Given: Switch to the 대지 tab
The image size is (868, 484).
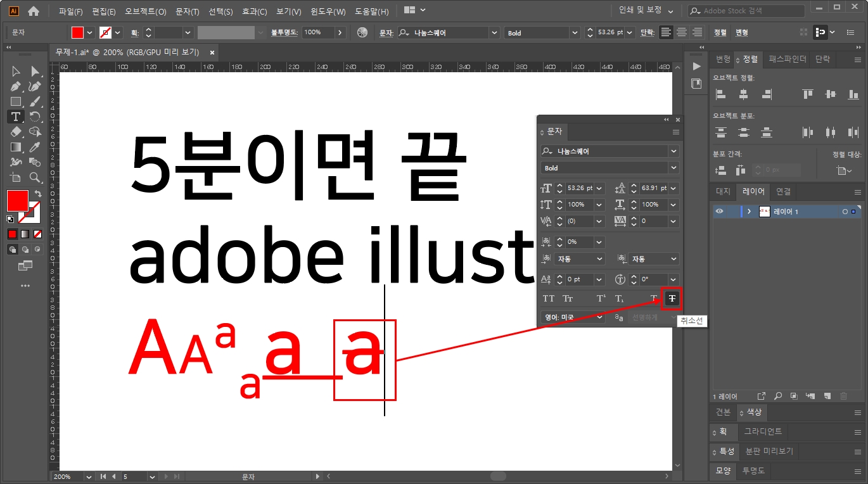Looking at the screenshot, I should (723, 191).
